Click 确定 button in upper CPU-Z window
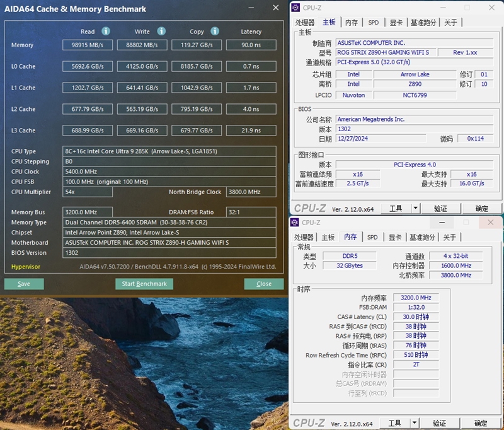The width and height of the screenshot is (504, 430). click(x=482, y=209)
